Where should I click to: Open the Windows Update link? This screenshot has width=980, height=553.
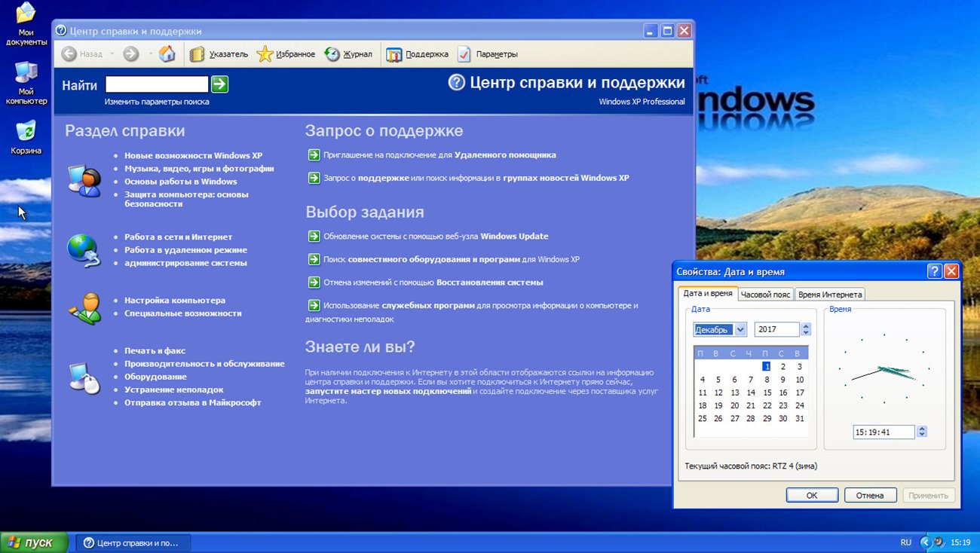[509, 236]
